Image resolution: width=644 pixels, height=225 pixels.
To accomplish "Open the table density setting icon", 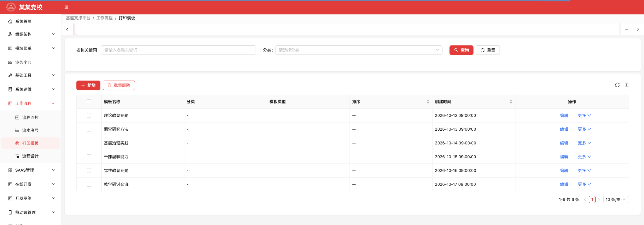I will click(x=627, y=85).
